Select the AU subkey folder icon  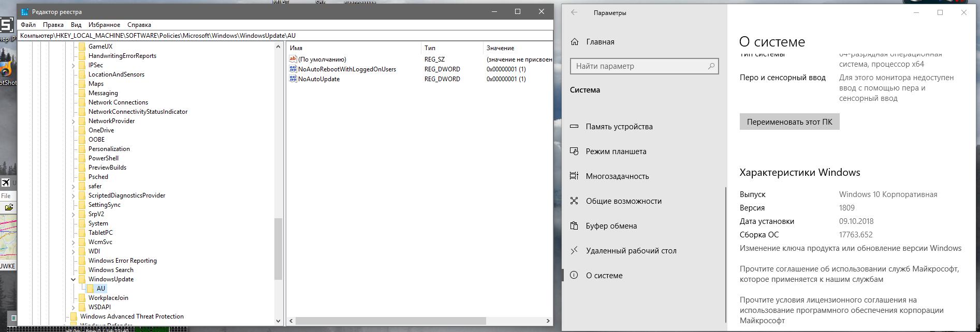click(x=90, y=289)
